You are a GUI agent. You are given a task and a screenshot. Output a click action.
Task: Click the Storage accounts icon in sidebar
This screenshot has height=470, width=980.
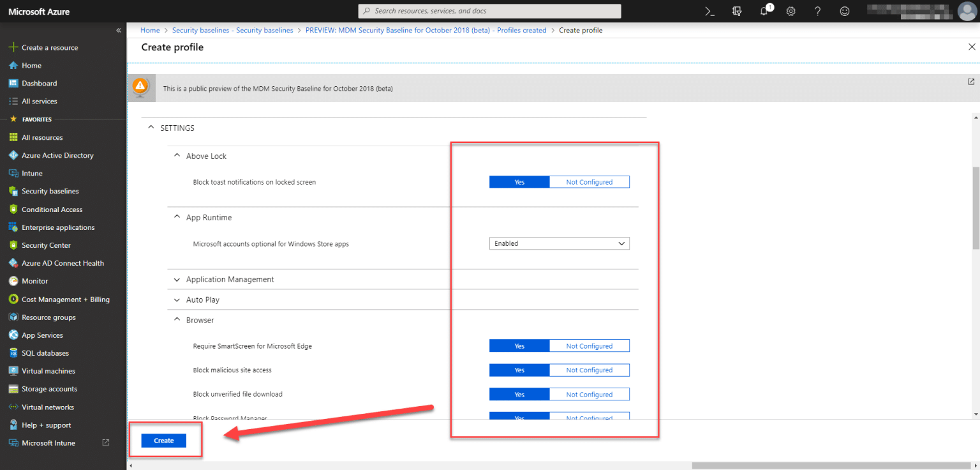click(x=13, y=389)
